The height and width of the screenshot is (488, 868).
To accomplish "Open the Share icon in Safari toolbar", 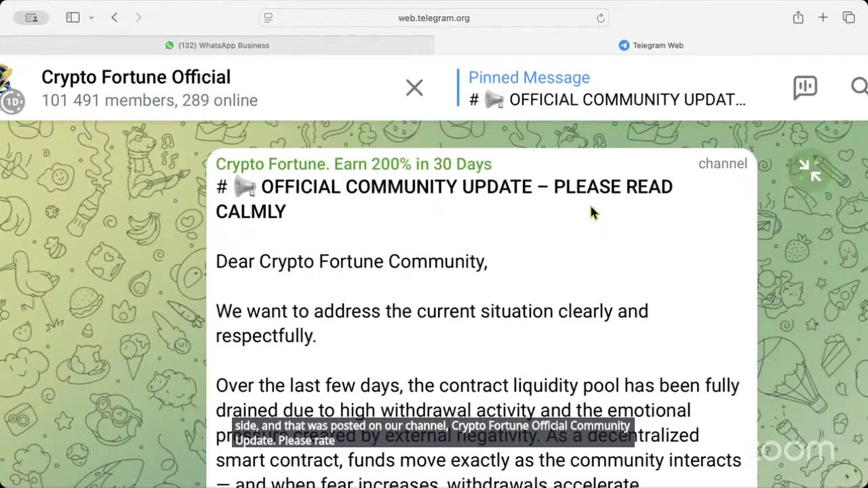I will coord(798,18).
